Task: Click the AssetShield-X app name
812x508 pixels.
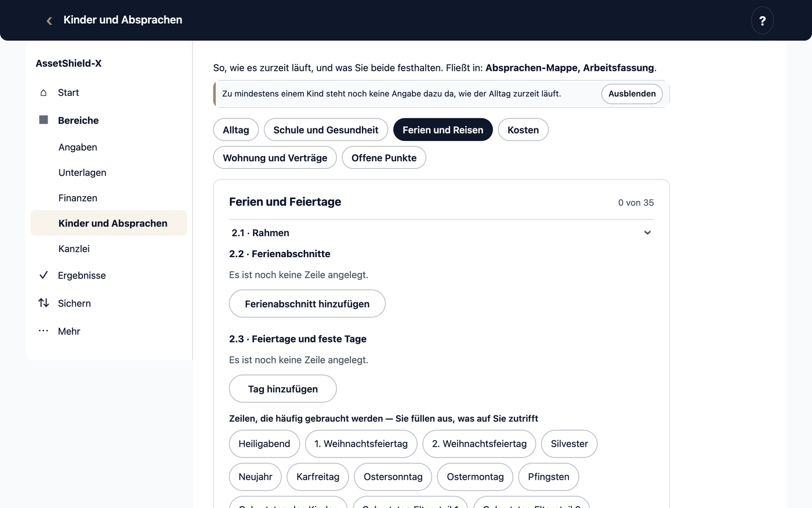Action: (x=68, y=63)
